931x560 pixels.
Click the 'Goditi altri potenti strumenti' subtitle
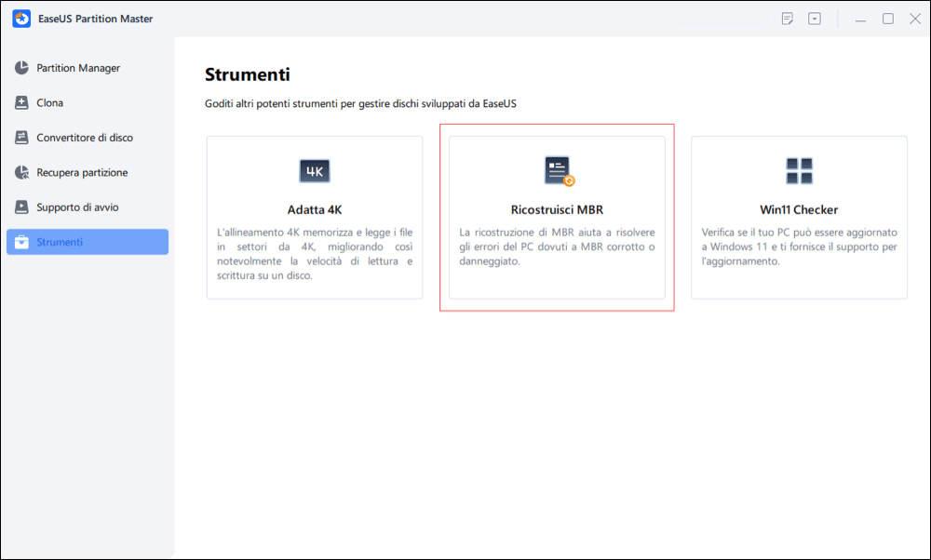click(360, 104)
